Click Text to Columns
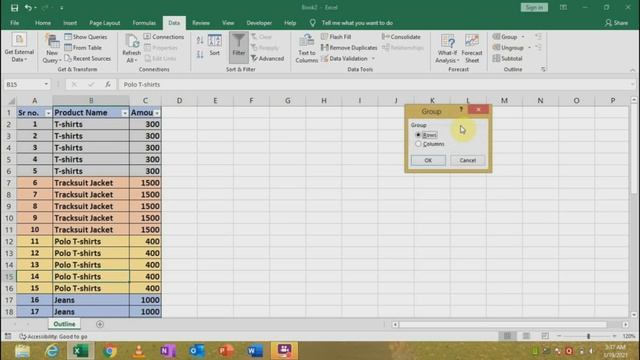Image resolution: width=640 pixels, height=360 pixels. point(307,48)
